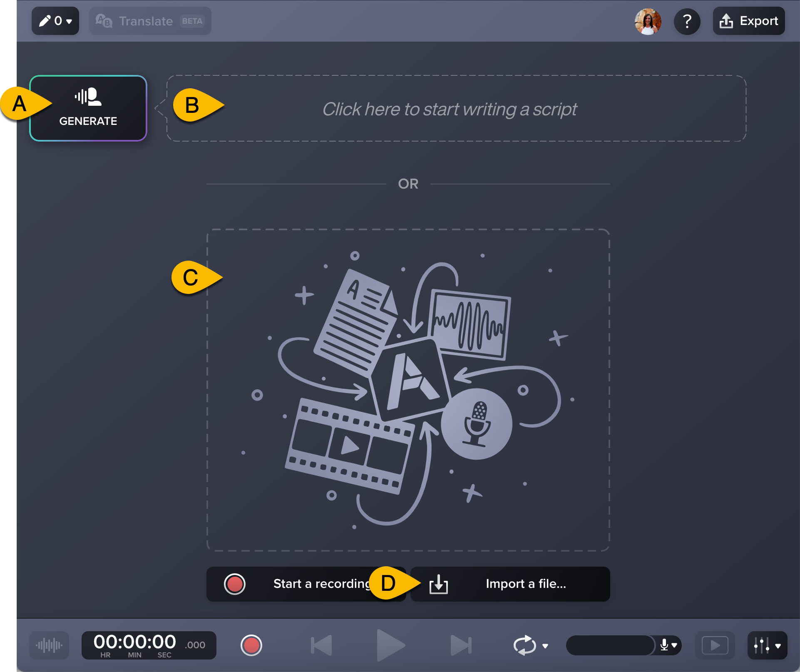Open the Translate beta menu
Image resolution: width=800 pixels, height=672 pixels.
click(x=149, y=20)
